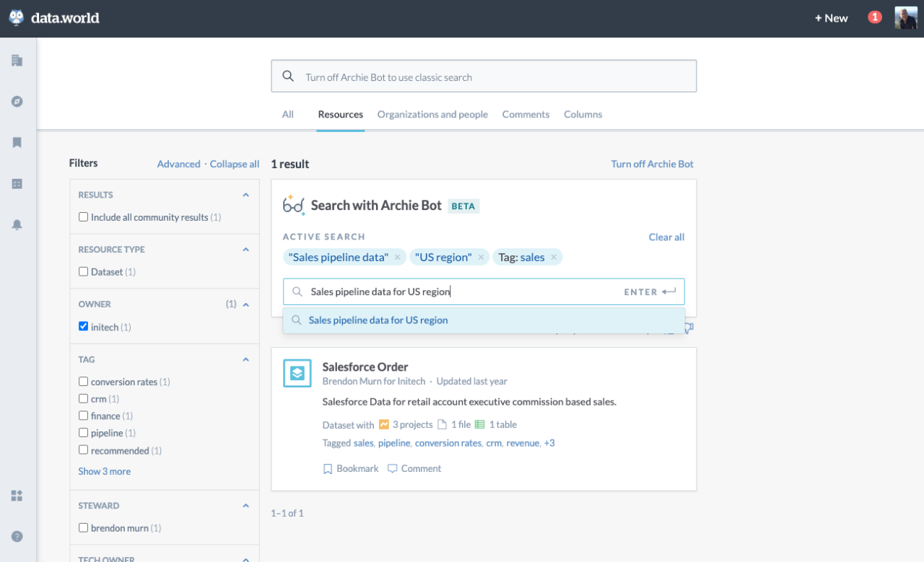This screenshot has width=924, height=562.
Task: Click the data.world owl logo
Action: click(17, 18)
